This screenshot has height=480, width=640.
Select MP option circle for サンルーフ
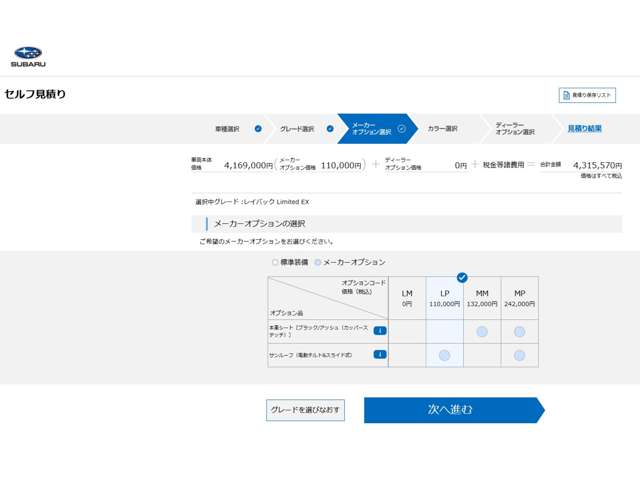(x=520, y=356)
